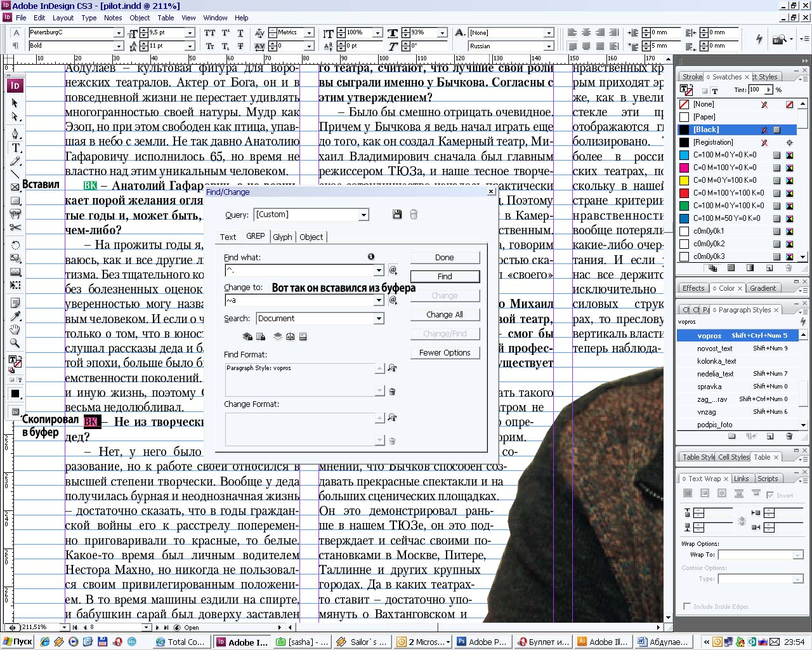This screenshot has width=812, height=650.
Task: Click the Tint value field
Action: coord(756,90)
